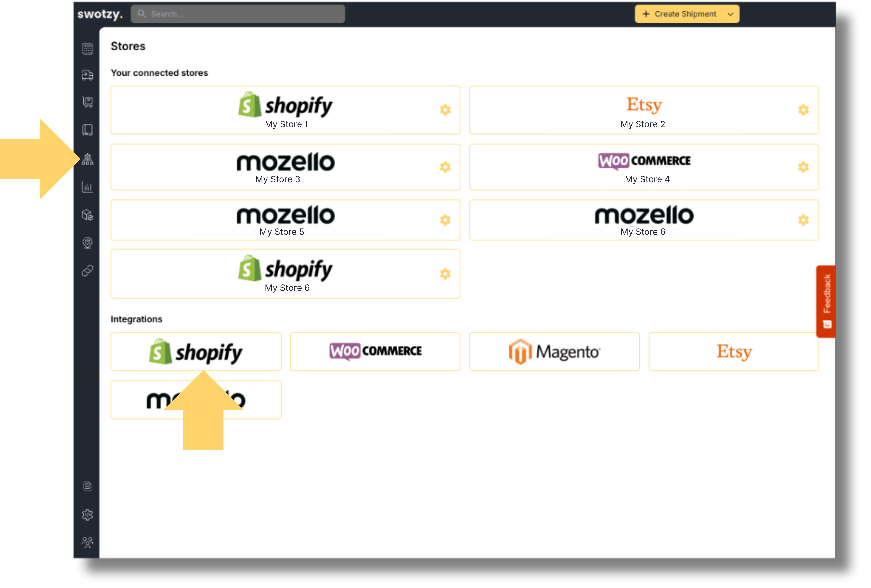Open the Feedback side tab

tap(826, 301)
